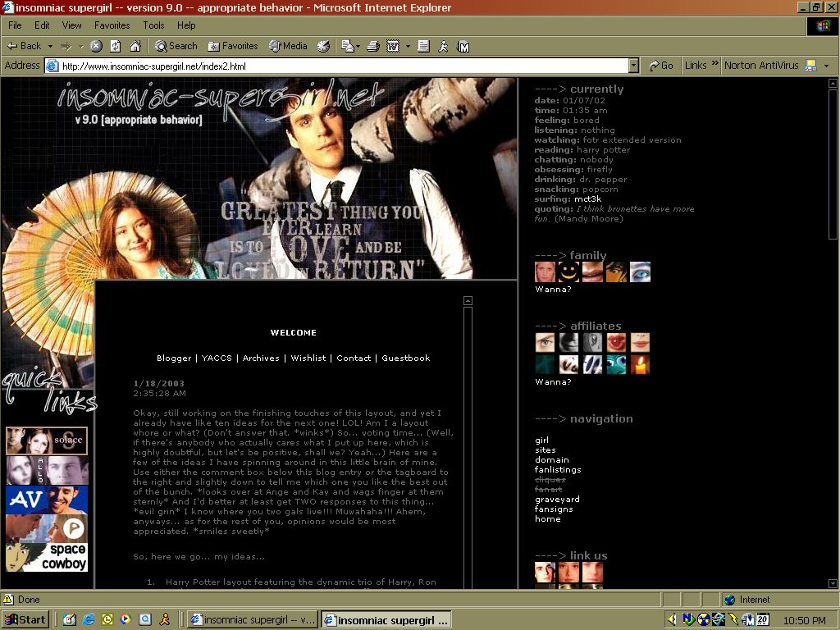This screenshot has width=840, height=630.
Task: Open the File menu
Action: coord(15,25)
